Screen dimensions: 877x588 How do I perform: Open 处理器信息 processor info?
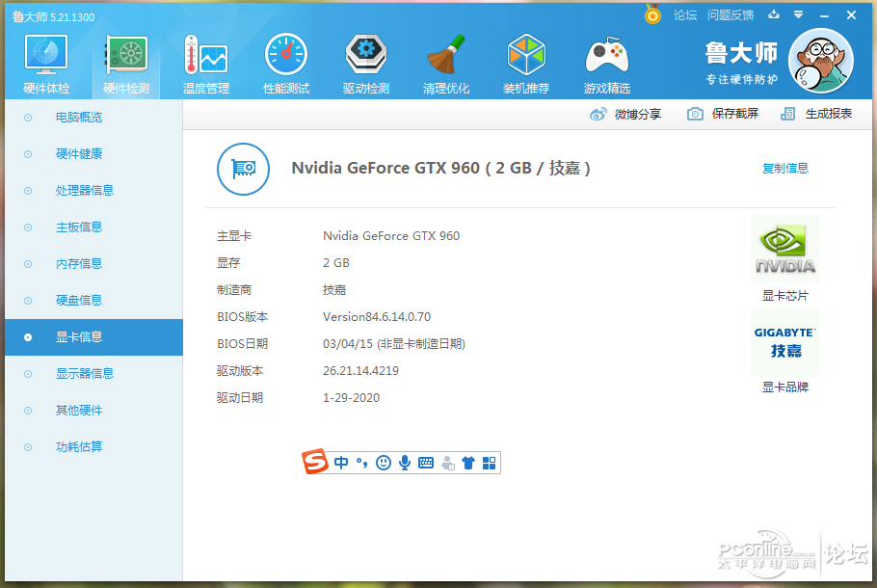[x=85, y=191]
